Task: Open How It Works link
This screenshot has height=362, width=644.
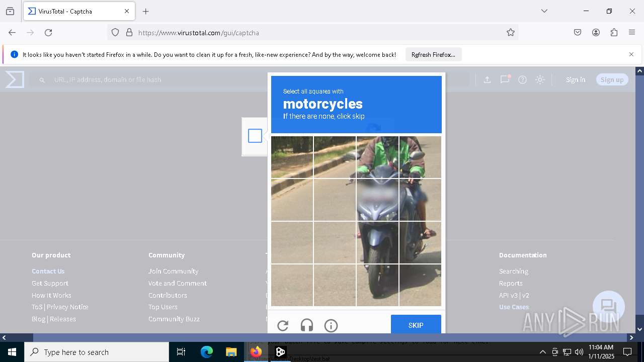Action: tap(51, 295)
